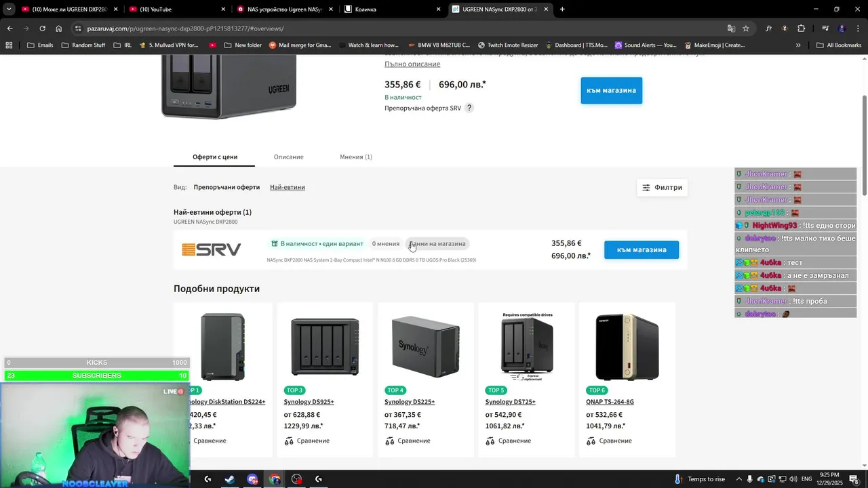The width and height of the screenshot is (868, 488).
Task: Click the QNAP TS-264-8G product image
Action: [627, 346]
